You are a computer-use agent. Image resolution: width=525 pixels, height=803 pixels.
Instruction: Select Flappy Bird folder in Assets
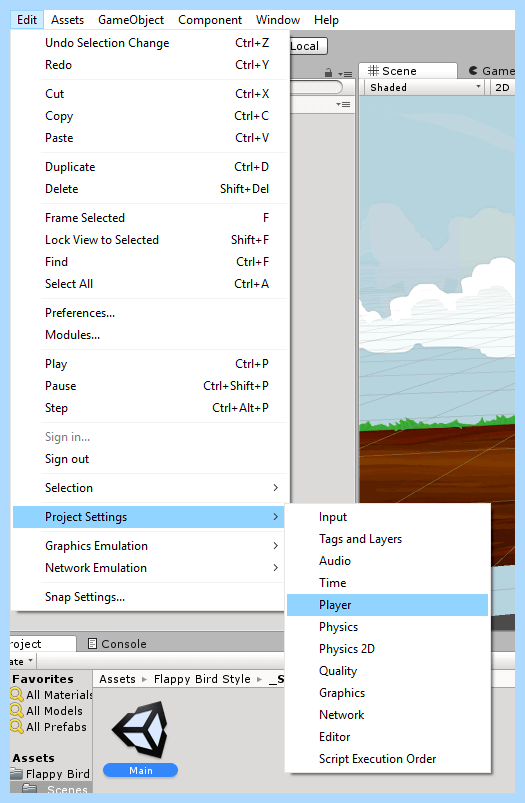pos(51,774)
